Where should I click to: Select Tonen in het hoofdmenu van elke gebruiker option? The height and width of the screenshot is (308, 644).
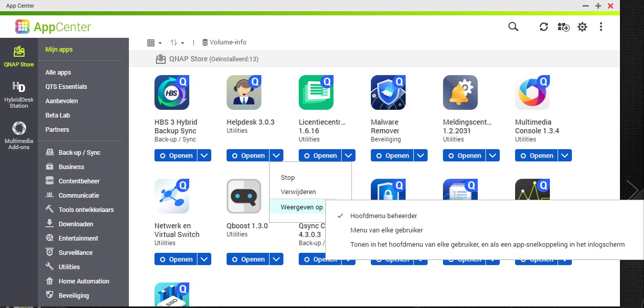pos(487,245)
